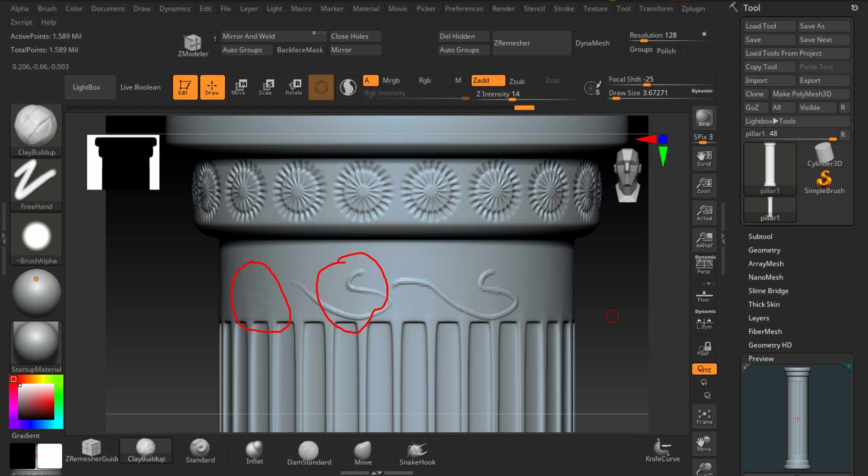Select the SnakeHook brush

417,453
